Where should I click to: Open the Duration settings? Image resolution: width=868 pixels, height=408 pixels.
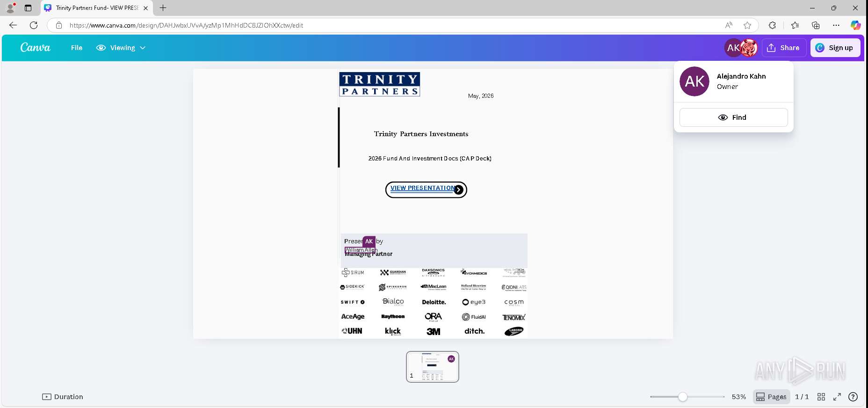click(x=63, y=397)
